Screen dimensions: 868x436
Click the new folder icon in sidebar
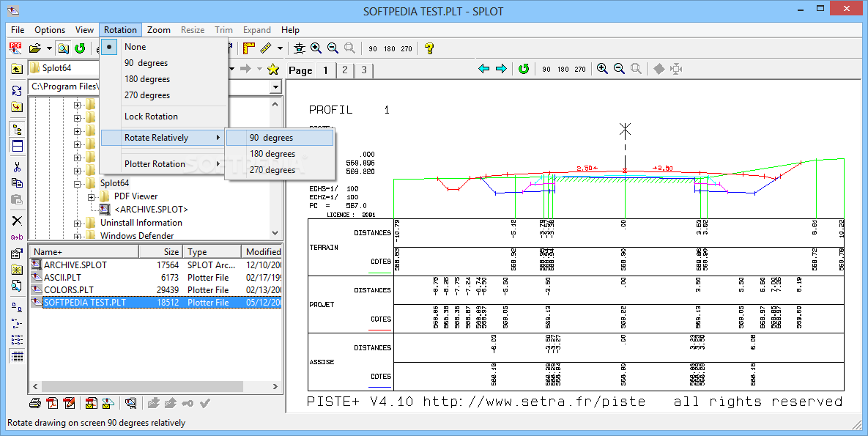[17, 270]
